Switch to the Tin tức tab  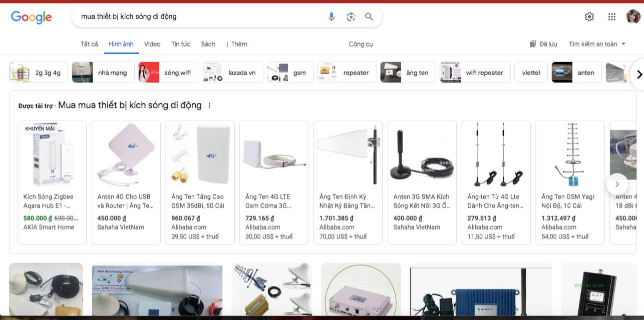181,44
